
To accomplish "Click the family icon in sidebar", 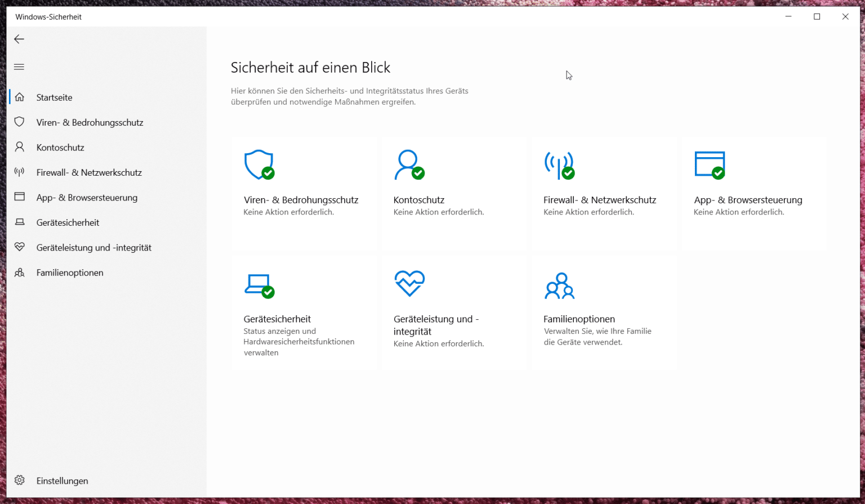I will (20, 273).
